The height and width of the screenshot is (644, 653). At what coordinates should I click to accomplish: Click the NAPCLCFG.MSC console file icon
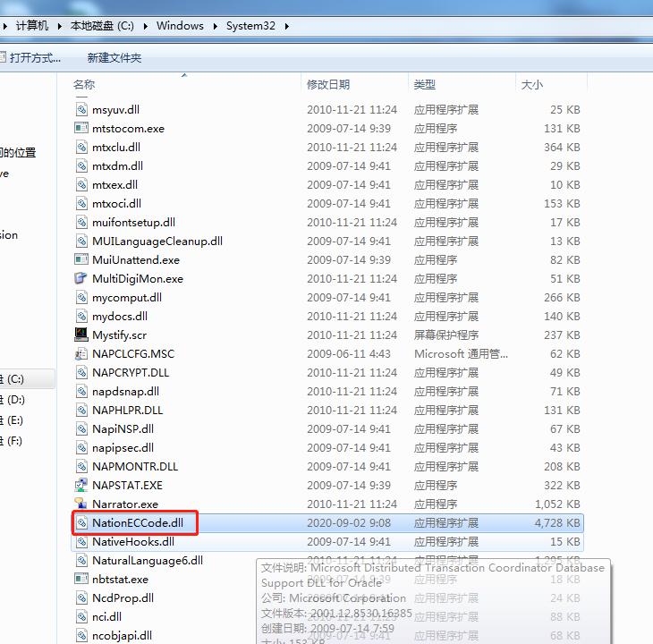click(82, 354)
